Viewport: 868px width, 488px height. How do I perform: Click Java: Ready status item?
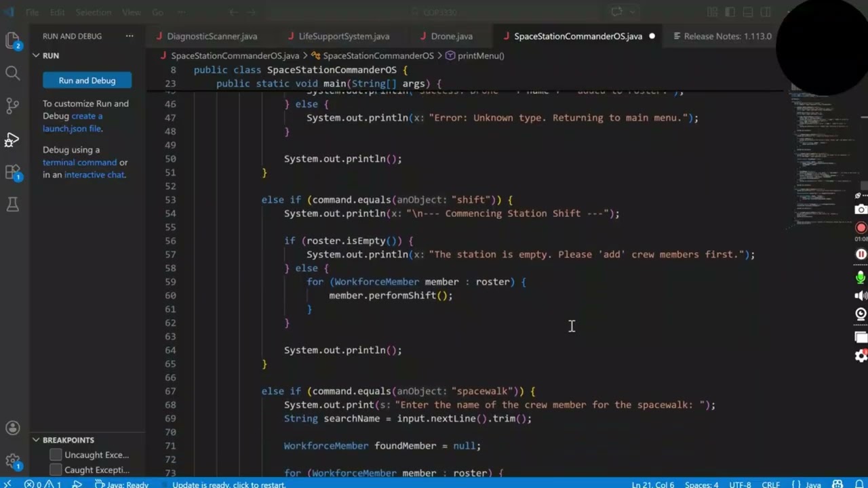coord(122,484)
